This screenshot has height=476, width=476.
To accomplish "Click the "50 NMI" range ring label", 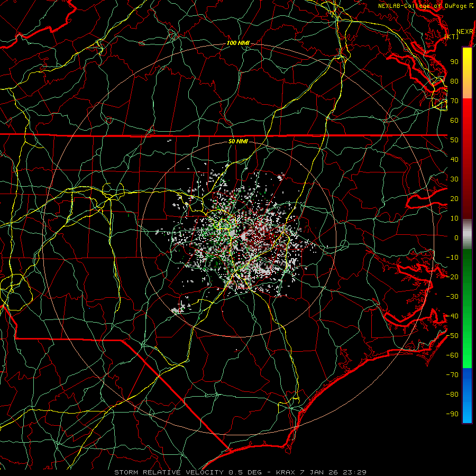I will pyautogui.click(x=238, y=141).
